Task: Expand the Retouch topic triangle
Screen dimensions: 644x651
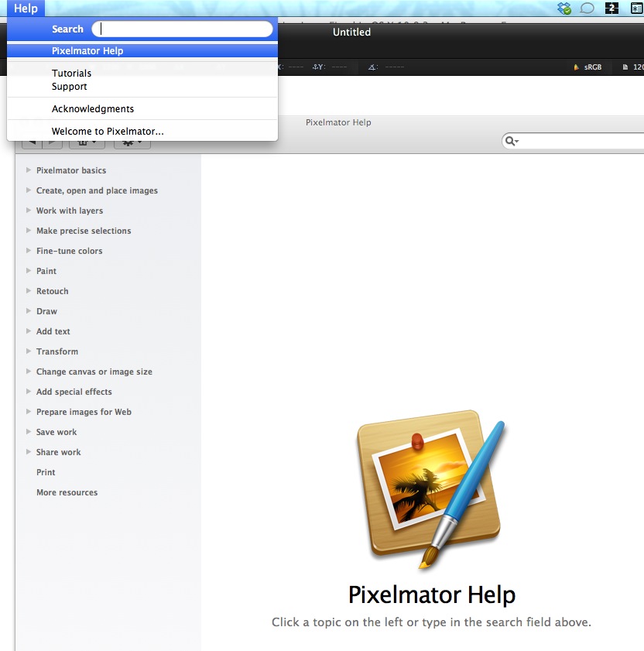Action: 28,290
